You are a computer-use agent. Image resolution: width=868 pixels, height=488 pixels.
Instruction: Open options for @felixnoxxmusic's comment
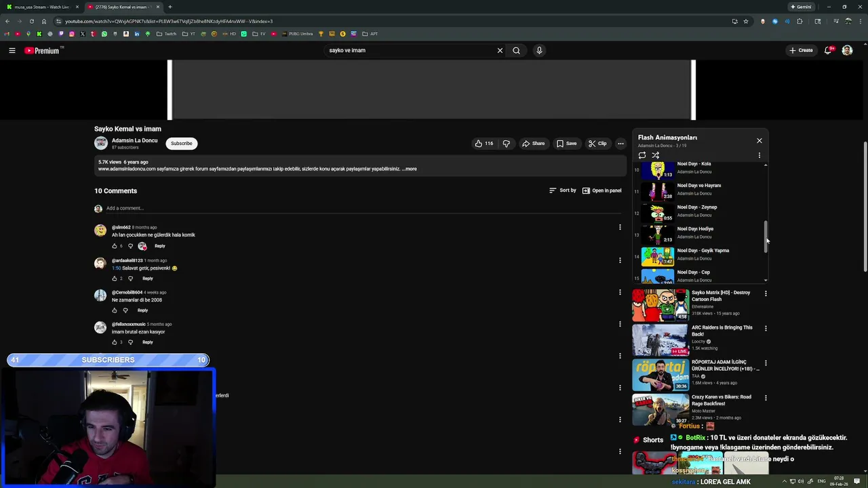[620, 324]
